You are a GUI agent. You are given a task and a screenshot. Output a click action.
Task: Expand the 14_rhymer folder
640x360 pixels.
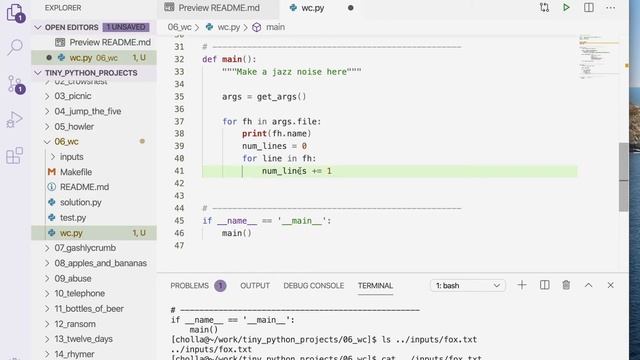[47, 354]
